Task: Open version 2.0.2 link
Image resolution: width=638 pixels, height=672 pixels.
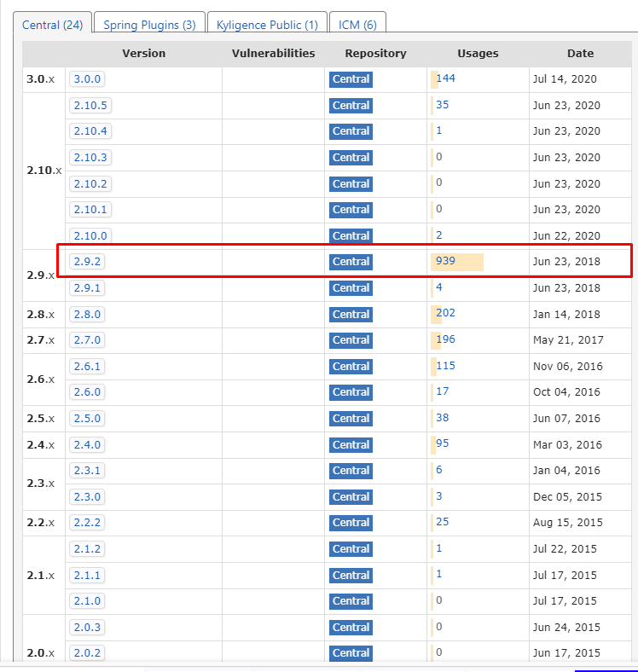Action: [87, 652]
